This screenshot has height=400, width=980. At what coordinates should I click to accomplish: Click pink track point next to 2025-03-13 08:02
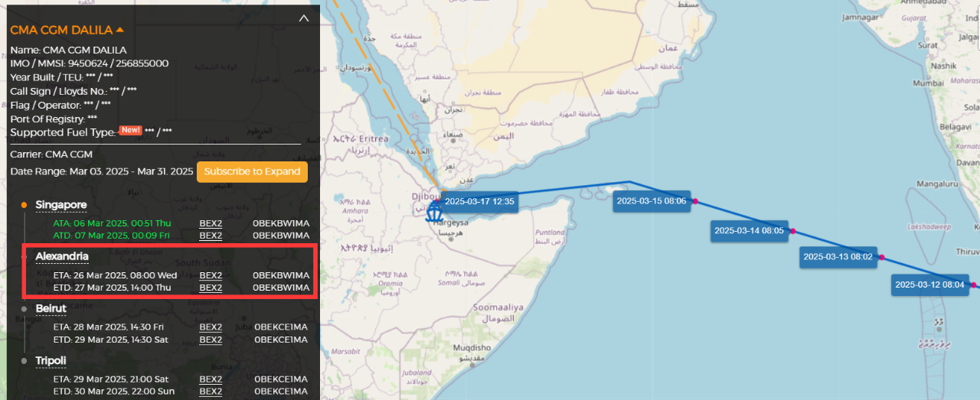coord(882,257)
